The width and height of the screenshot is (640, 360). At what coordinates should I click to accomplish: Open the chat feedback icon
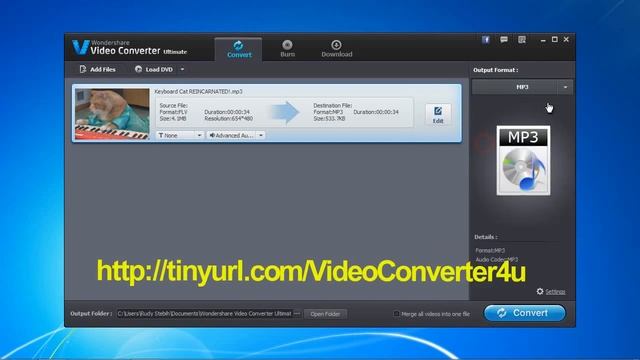[504, 40]
